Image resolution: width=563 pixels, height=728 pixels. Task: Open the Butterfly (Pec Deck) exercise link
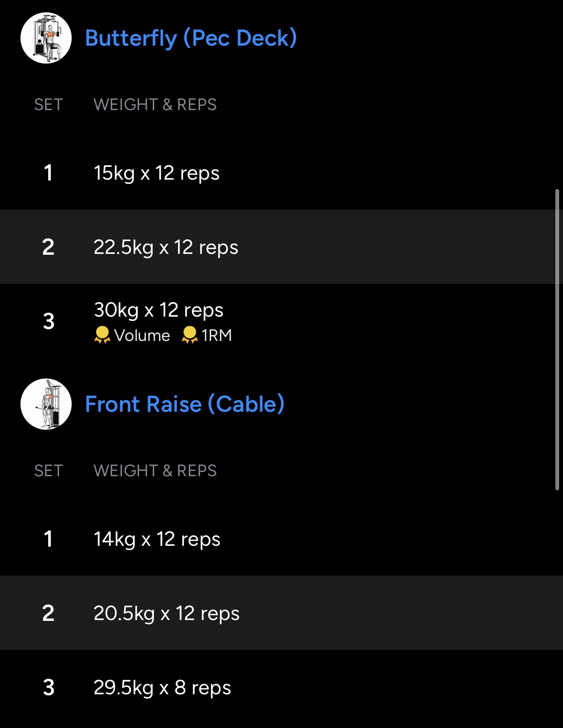[x=191, y=38]
